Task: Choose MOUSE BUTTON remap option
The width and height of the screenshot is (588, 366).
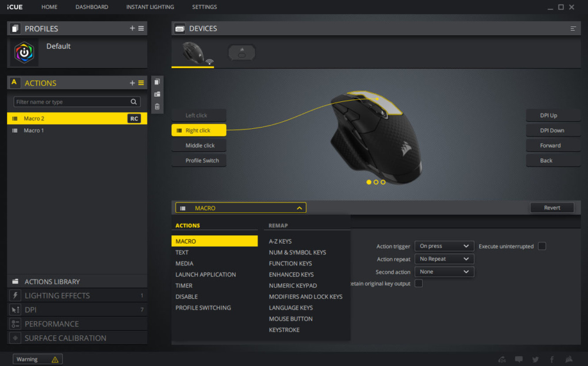Action: [x=290, y=319]
